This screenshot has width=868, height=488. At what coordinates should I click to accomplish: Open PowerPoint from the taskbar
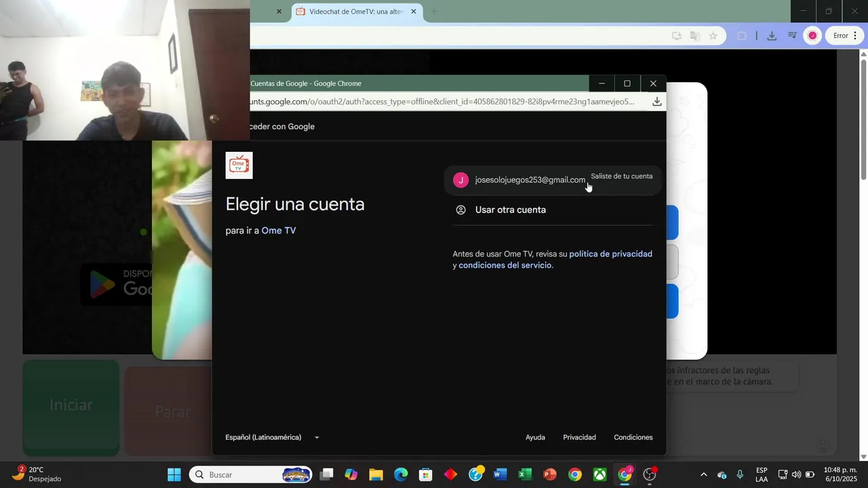pos(550,474)
